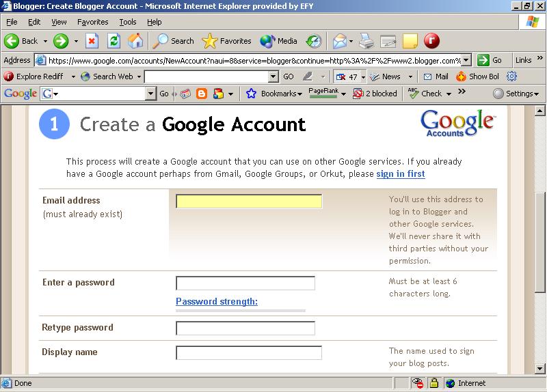Click the yellow sticky note toolbar icon
This screenshot has width=547, height=392.
(x=410, y=41)
